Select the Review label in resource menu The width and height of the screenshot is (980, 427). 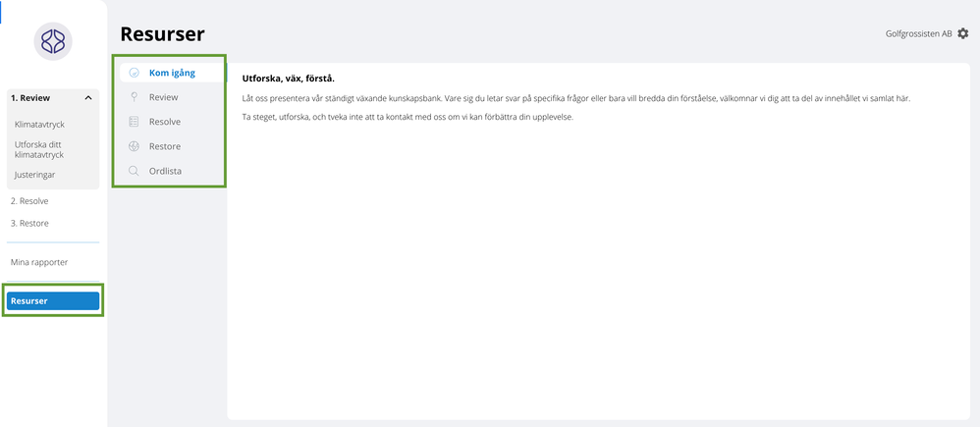163,97
